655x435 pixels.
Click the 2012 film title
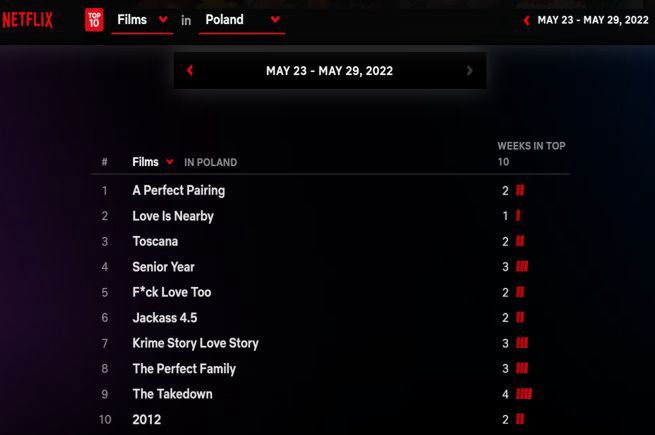click(147, 420)
